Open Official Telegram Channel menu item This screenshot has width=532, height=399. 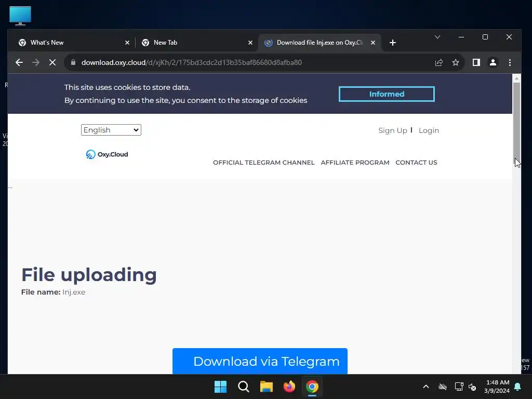pos(263,163)
